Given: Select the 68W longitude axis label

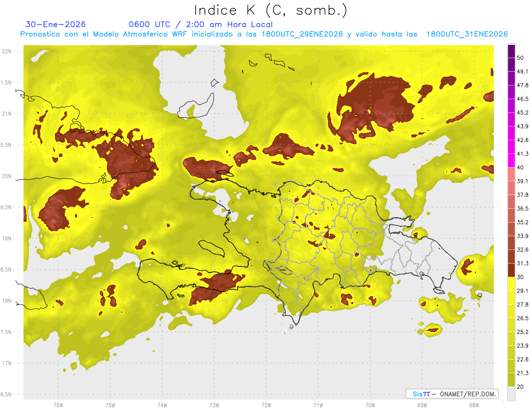Looking at the screenshot, I should 473,405.
